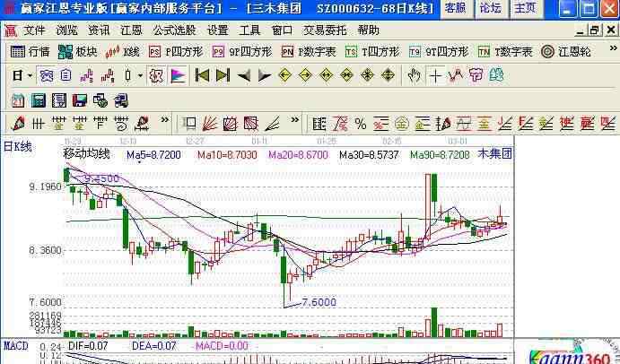The height and width of the screenshot is (364, 620).
Task: Open the 资讯 menu
Action: pyautogui.click(x=99, y=30)
